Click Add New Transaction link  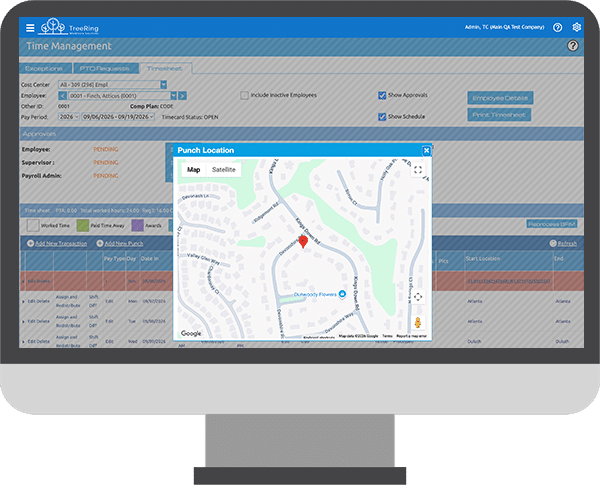[61, 243]
